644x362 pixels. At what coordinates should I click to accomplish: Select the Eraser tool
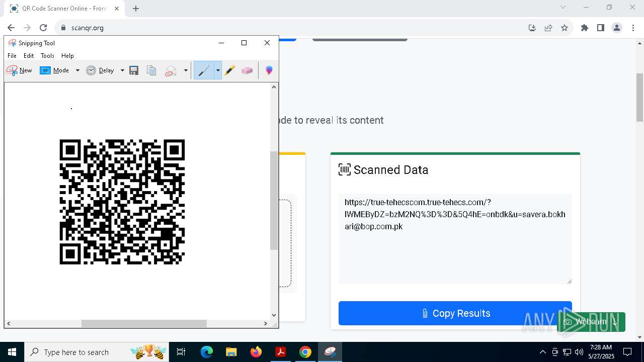pos(247,70)
